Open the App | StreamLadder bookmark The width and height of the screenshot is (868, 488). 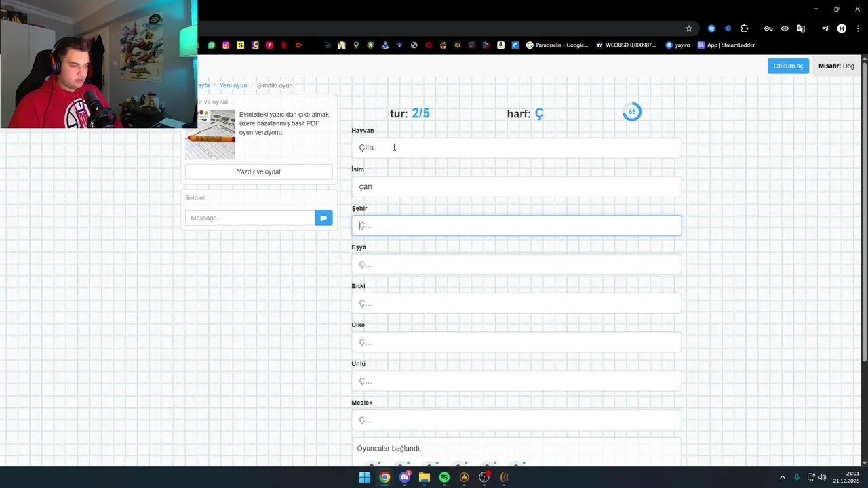tap(726, 45)
